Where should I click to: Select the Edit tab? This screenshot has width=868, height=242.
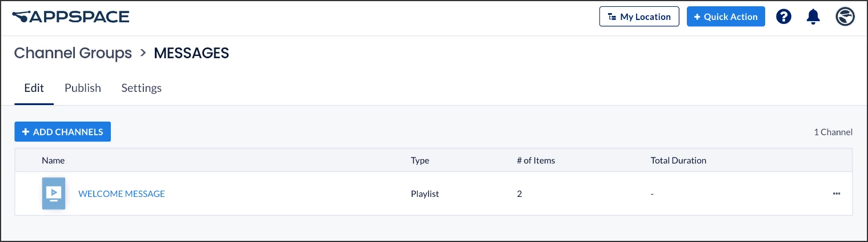34,88
